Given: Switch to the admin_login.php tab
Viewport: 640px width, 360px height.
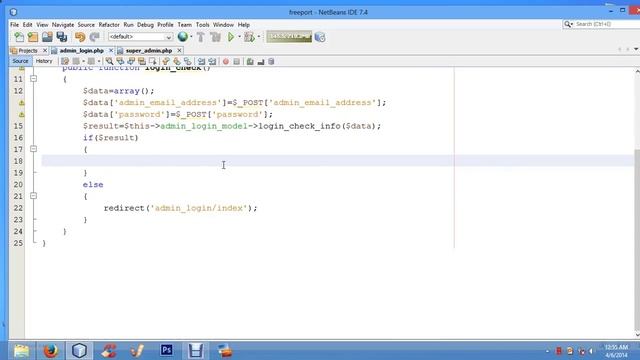Looking at the screenshot, I should click(x=82, y=51).
